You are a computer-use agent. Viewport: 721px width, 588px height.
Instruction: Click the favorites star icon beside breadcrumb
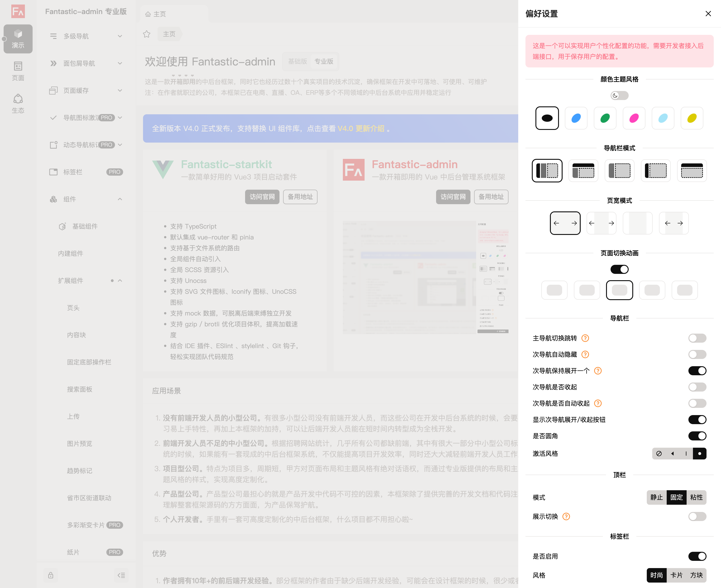[147, 34]
